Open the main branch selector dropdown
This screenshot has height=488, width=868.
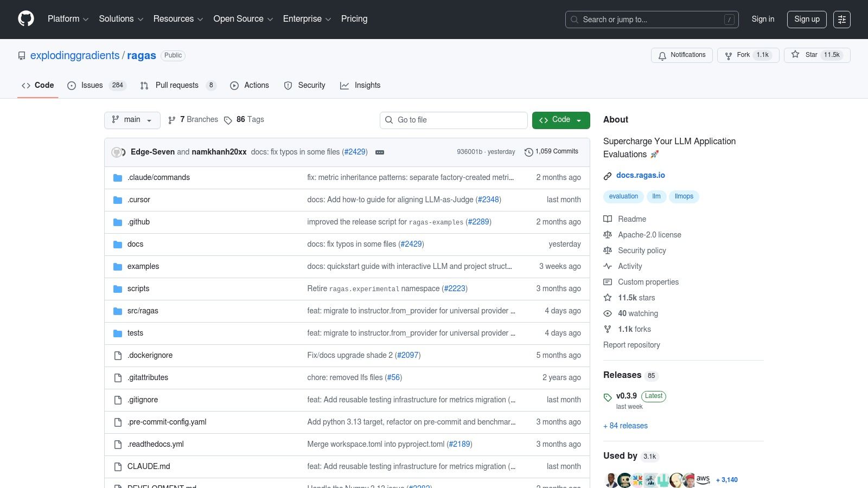click(132, 120)
